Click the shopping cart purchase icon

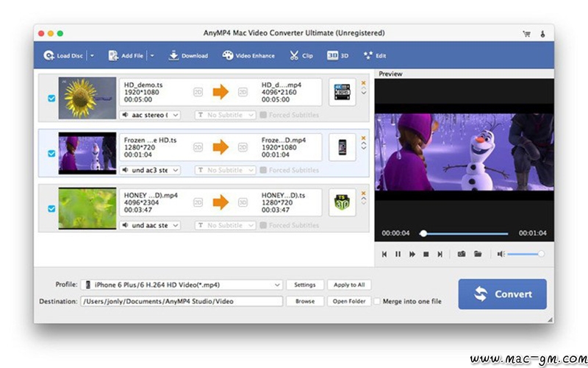pyautogui.click(x=526, y=34)
